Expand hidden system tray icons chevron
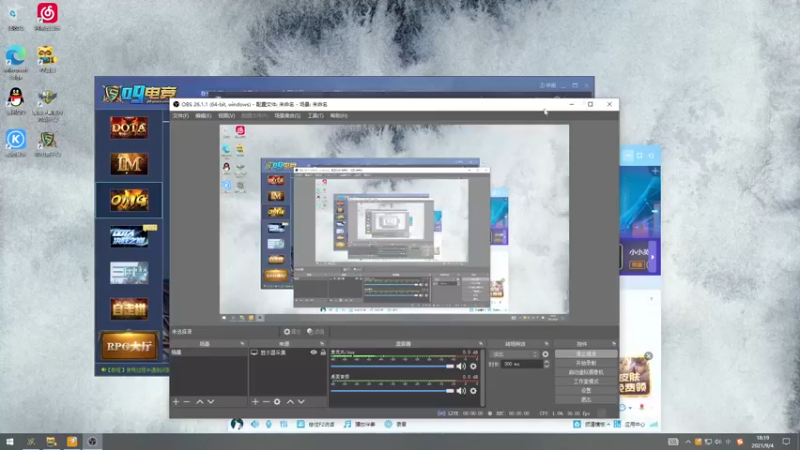This screenshot has height=450, width=800. (x=688, y=442)
